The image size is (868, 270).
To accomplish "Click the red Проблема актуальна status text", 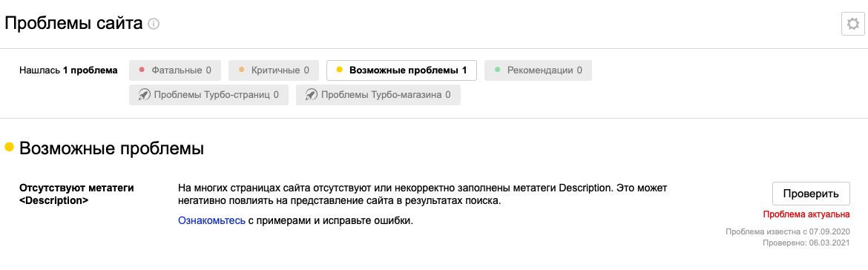I will click(806, 214).
